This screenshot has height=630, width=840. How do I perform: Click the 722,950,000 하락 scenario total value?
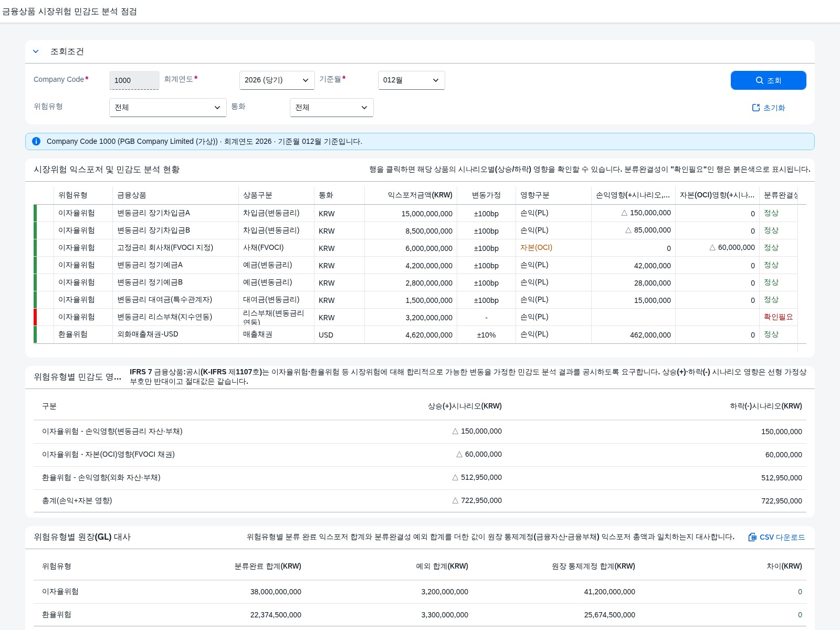coord(782,501)
